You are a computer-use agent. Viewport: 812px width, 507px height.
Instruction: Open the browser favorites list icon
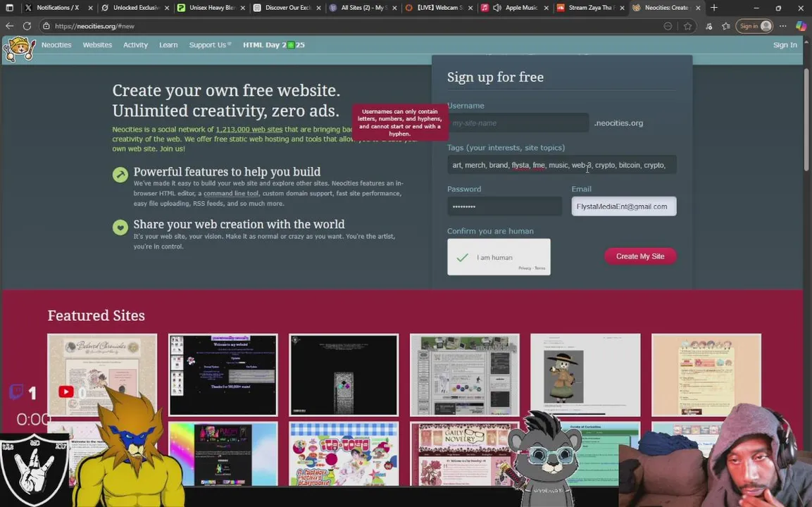[726, 27]
